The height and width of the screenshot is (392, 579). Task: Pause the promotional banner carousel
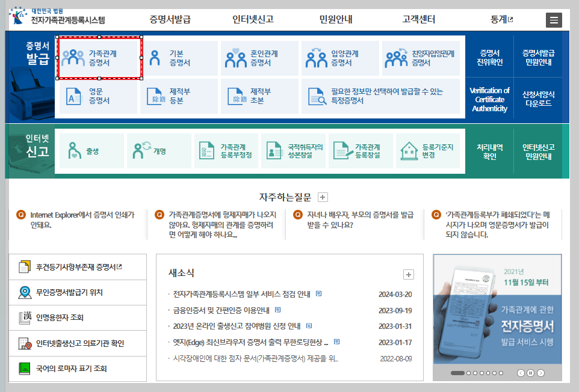tap(531, 373)
